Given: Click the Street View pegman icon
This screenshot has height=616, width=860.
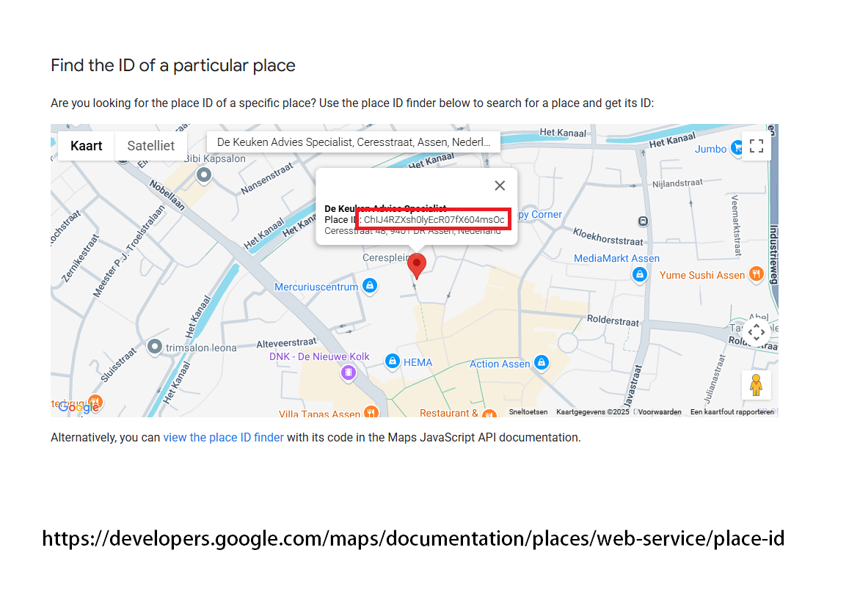Looking at the screenshot, I should point(757,385).
